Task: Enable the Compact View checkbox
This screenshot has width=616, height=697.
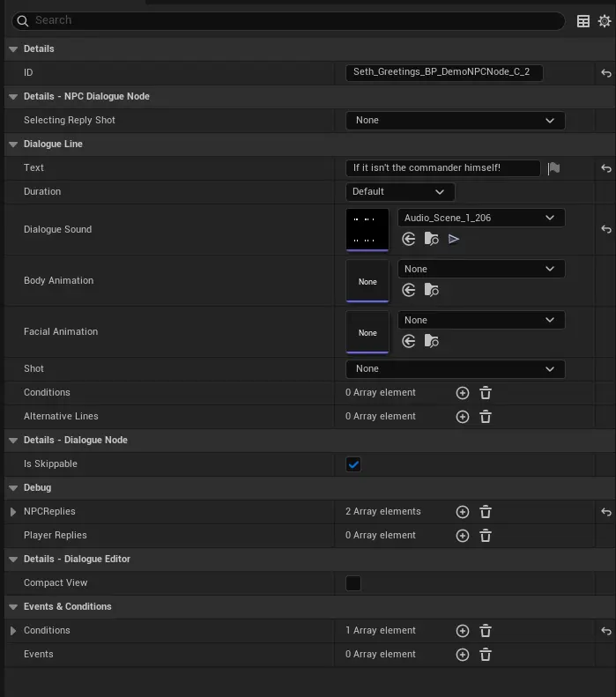Action: tap(353, 583)
